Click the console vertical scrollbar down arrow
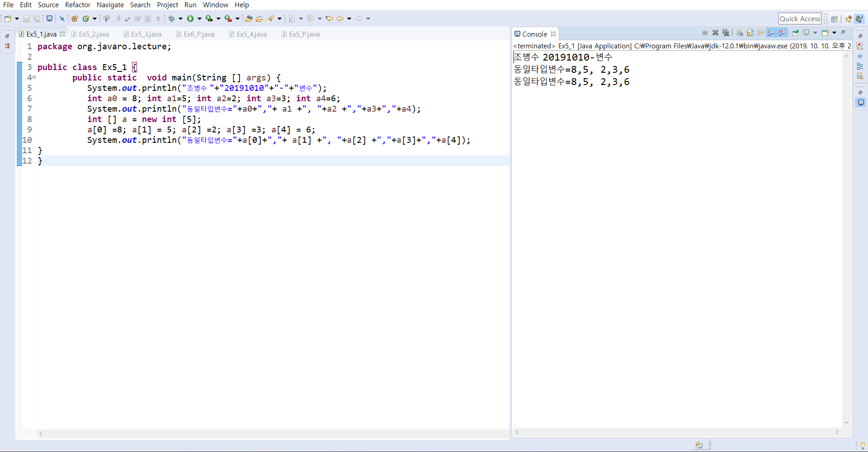The height and width of the screenshot is (452, 868). pos(846,423)
